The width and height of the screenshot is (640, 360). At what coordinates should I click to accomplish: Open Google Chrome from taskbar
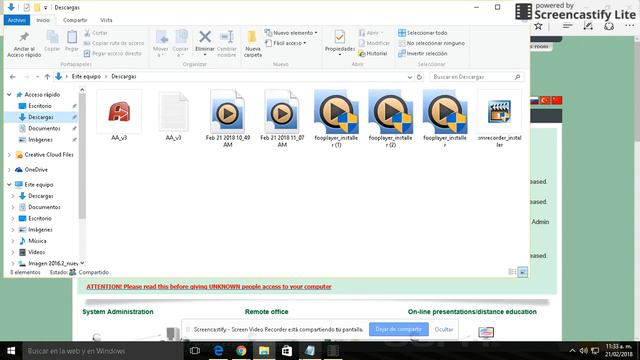pyautogui.click(x=241, y=351)
